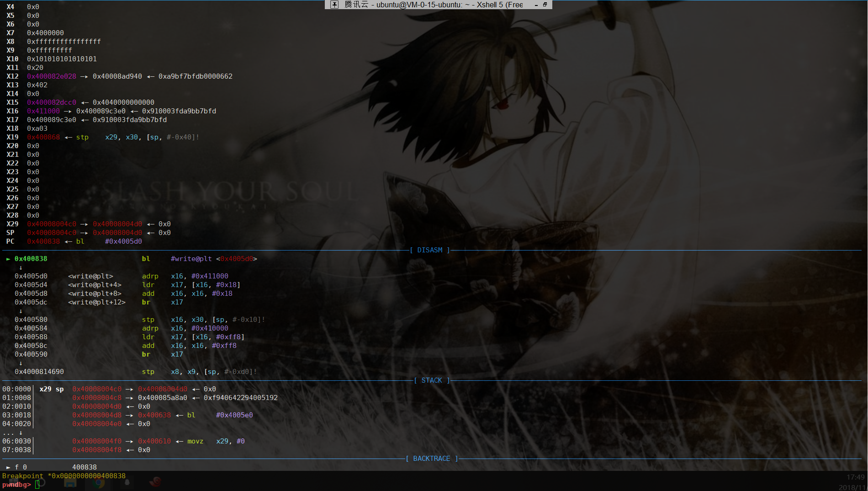The image size is (868, 491).
Task: Click the Xshell window title text
Action: coord(434,5)
